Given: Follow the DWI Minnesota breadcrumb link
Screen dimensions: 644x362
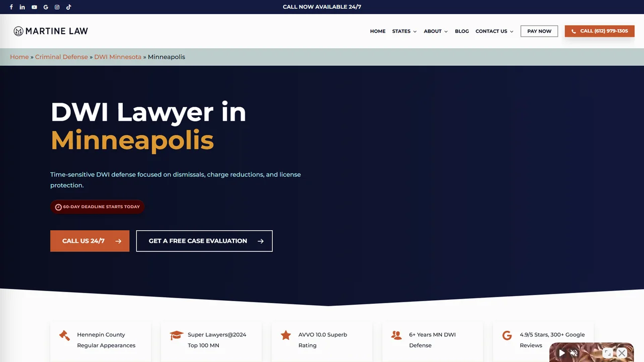Looking at the screenshot, I should [118, 57].
